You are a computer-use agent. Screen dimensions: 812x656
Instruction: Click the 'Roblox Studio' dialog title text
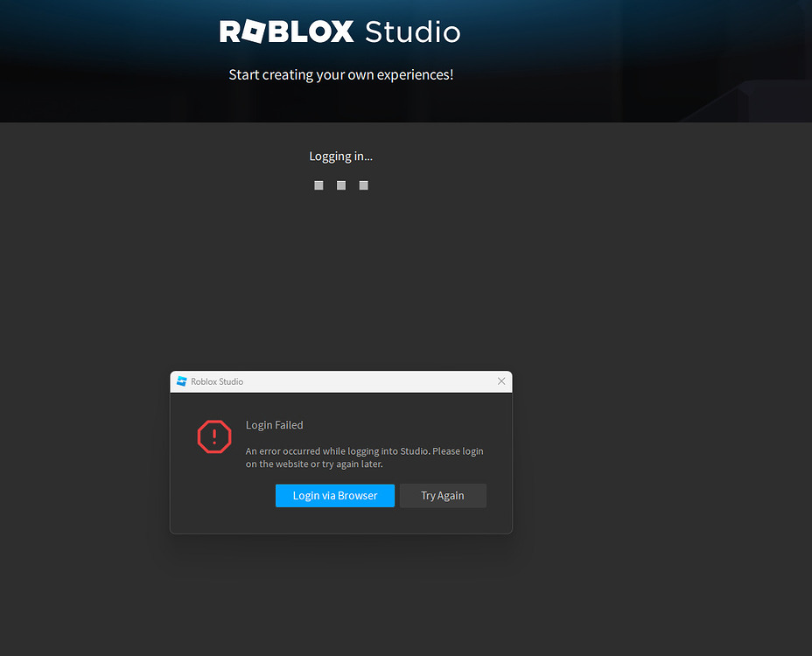tap(217, 381)
